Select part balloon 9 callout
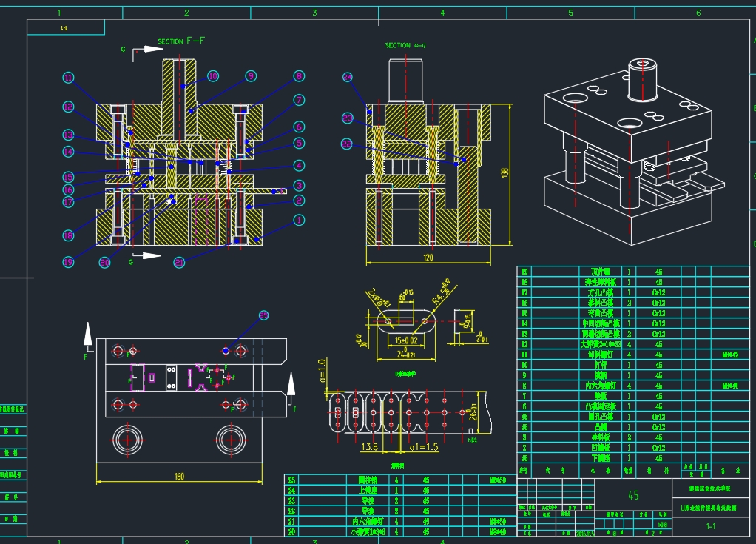 tap(251, 75)
